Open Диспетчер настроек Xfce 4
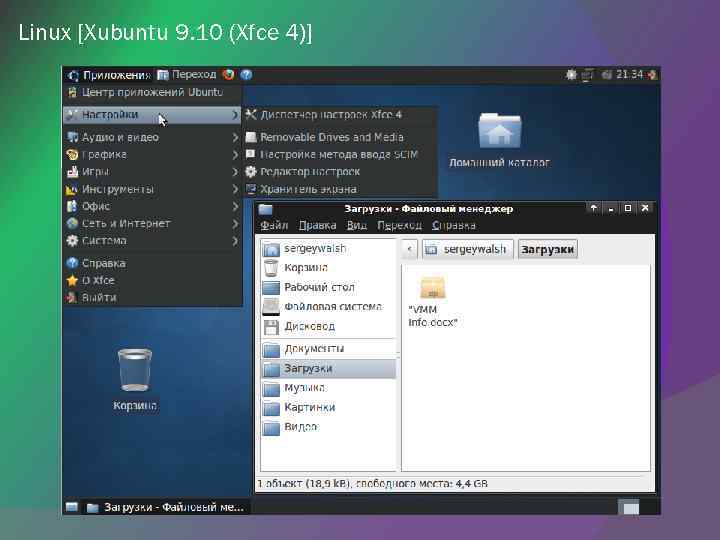 tap(340, 115)
